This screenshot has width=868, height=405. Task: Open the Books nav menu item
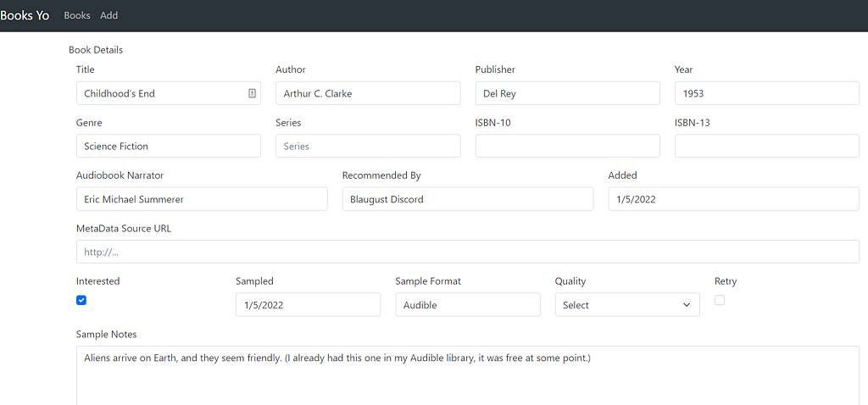[x=77, y=15]
